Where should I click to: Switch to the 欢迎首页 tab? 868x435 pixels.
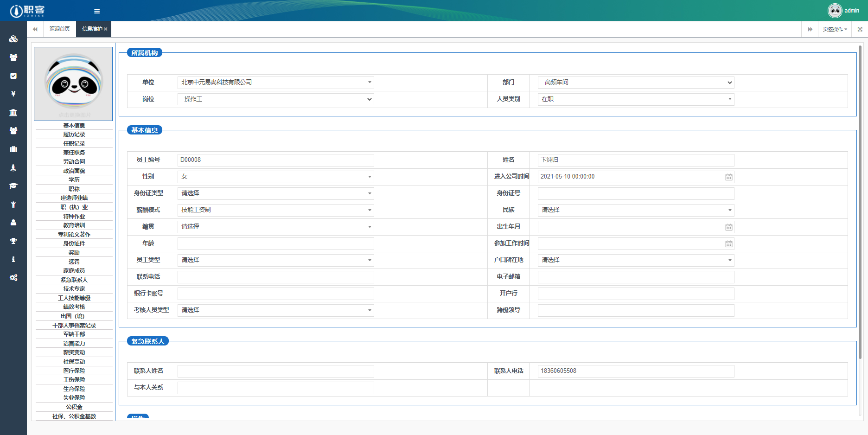[x=59, y=29]
